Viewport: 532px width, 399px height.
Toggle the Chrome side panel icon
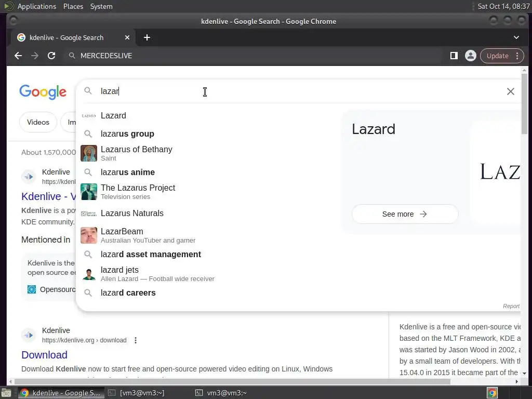coord(454,56)
